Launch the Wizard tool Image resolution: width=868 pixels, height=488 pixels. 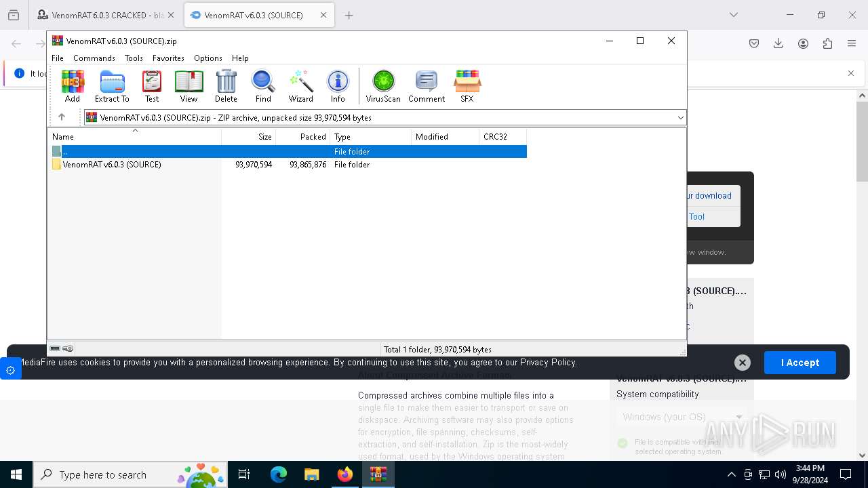300,86
